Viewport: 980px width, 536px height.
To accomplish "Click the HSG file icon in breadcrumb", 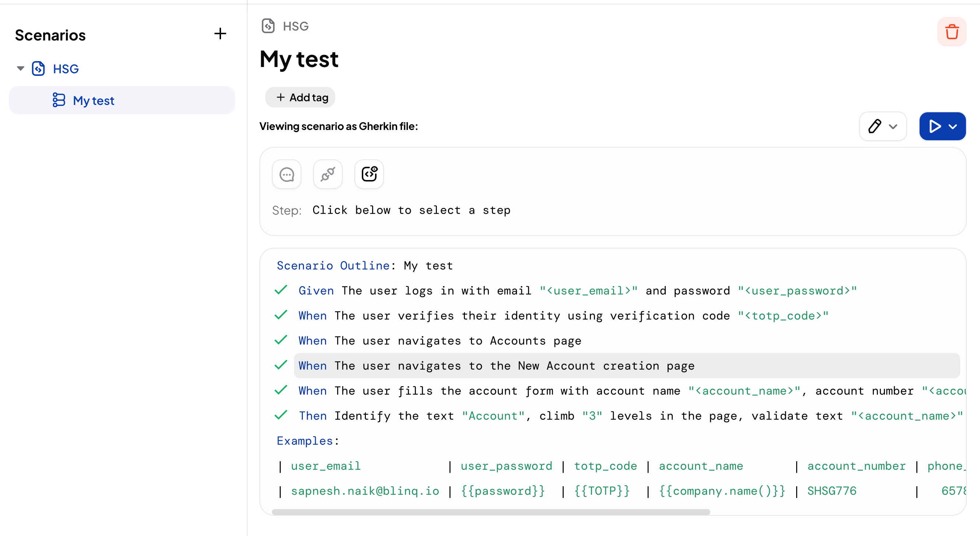I will coord(268,26).
